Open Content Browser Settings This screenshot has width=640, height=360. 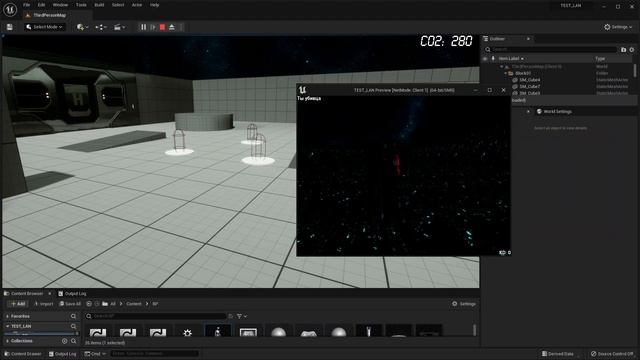464,304
